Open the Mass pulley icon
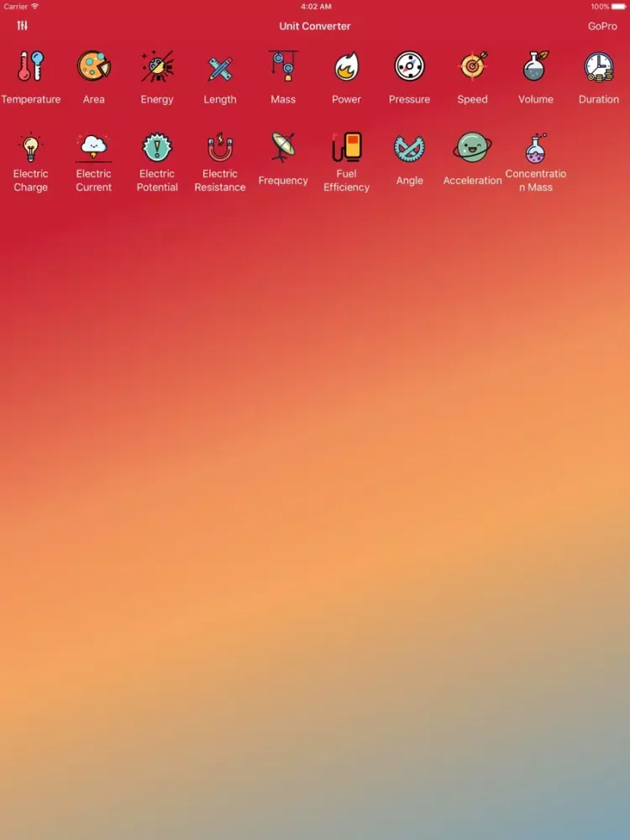 [x=283, y=66]
